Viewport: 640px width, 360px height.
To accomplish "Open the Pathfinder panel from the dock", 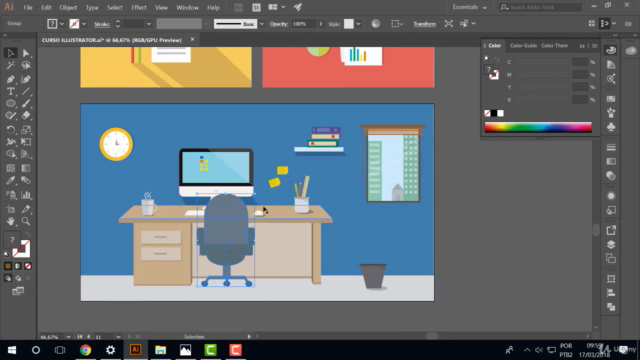I will 611,307.
